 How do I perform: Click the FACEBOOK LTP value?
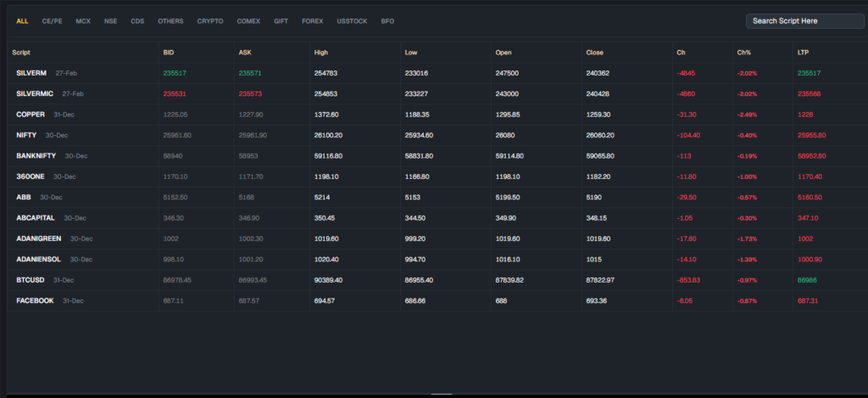[x=810, y=300]
